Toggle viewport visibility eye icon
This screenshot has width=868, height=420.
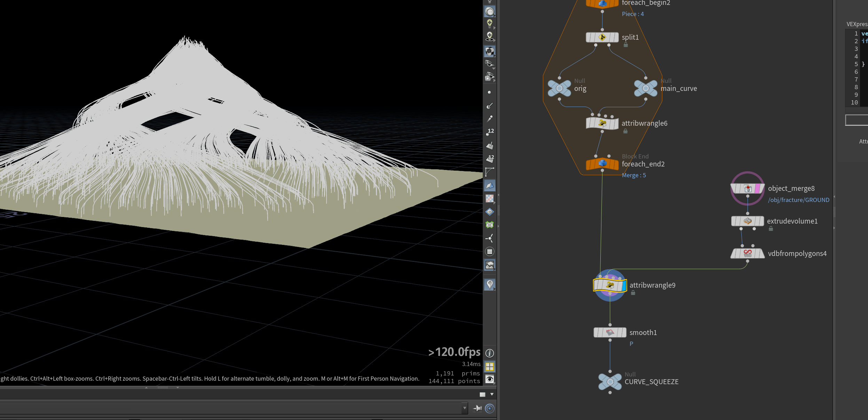[x=490, y=379]
